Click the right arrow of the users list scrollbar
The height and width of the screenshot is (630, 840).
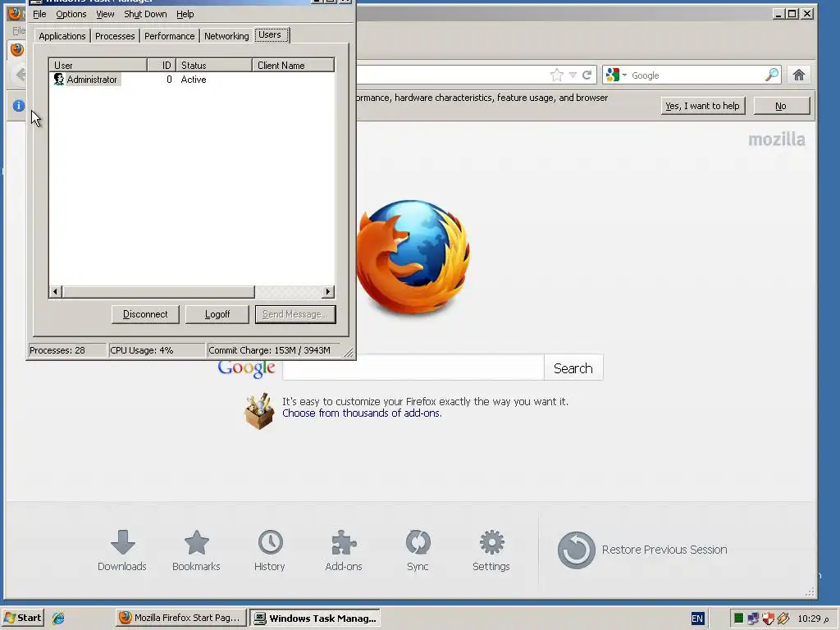[328, 292]
